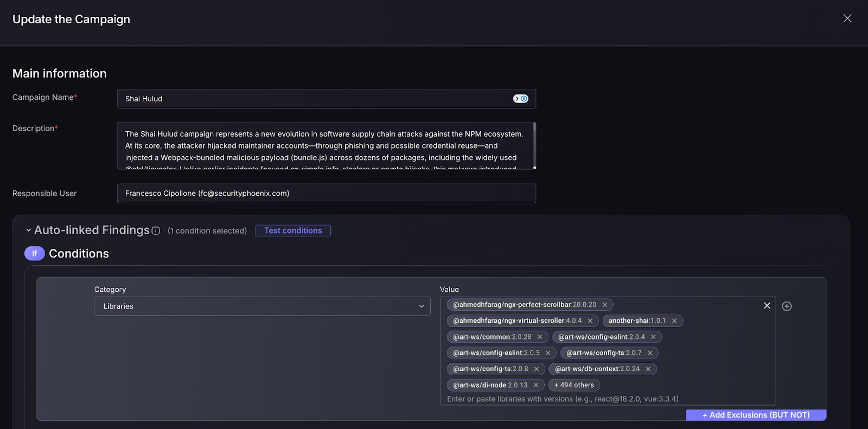Screen dimensions: 868x429
Task: Click the plus circle to add condition
Action: click(787, 306)
